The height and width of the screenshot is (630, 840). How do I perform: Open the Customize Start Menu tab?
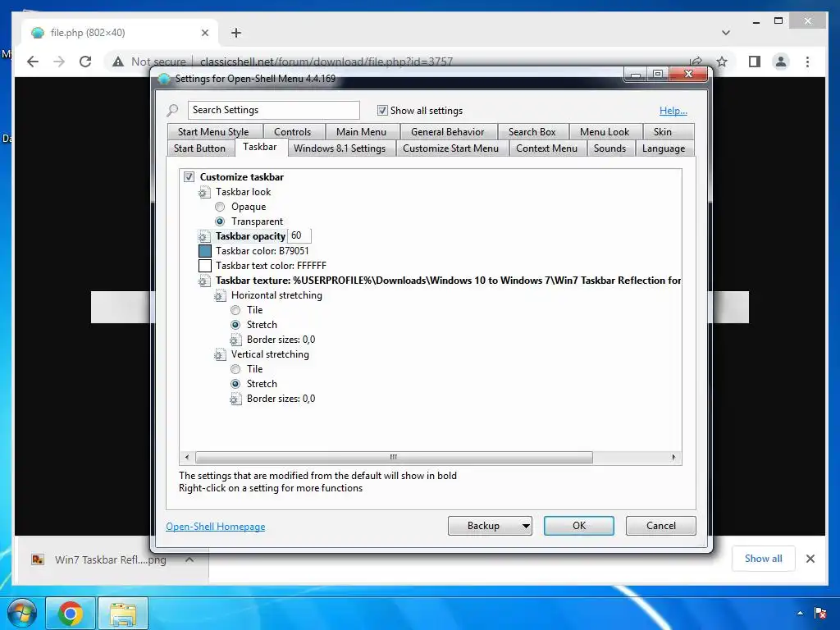[x=450, y=148]
